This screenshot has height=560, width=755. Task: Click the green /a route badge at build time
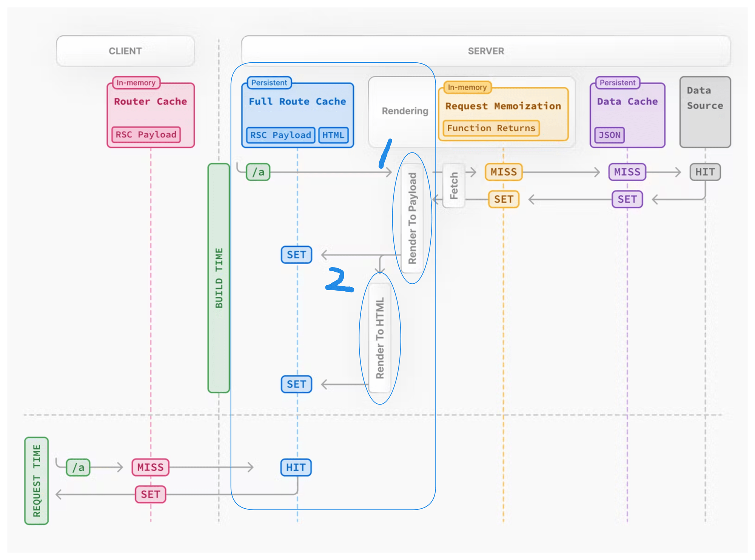tap(258, 172)
